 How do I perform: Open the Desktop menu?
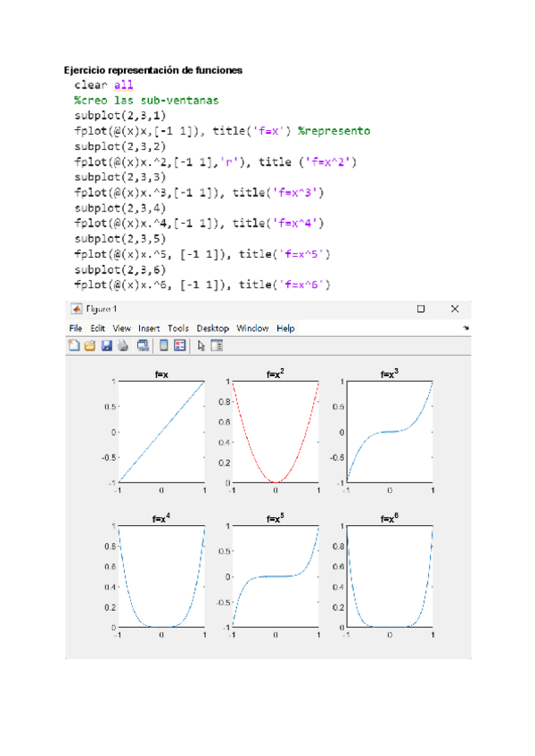point(213,328)
